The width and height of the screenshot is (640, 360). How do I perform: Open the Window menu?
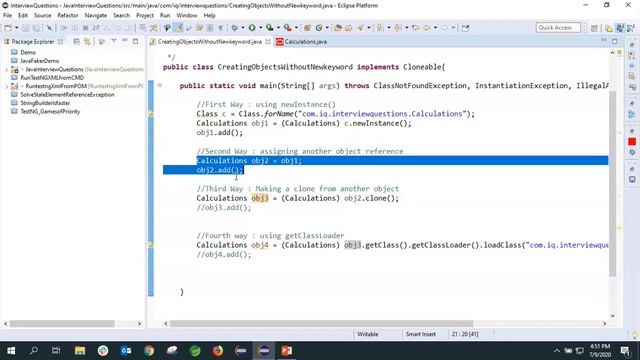pos(187,15)
